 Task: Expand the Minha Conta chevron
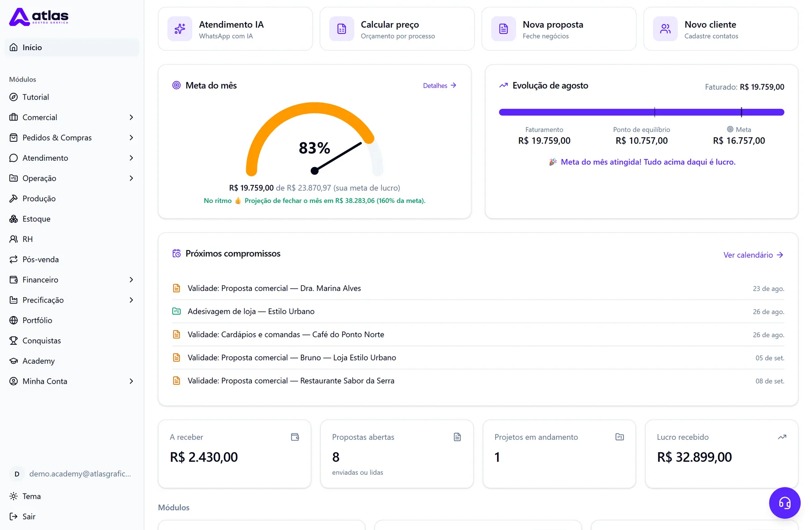pos(131,381)
